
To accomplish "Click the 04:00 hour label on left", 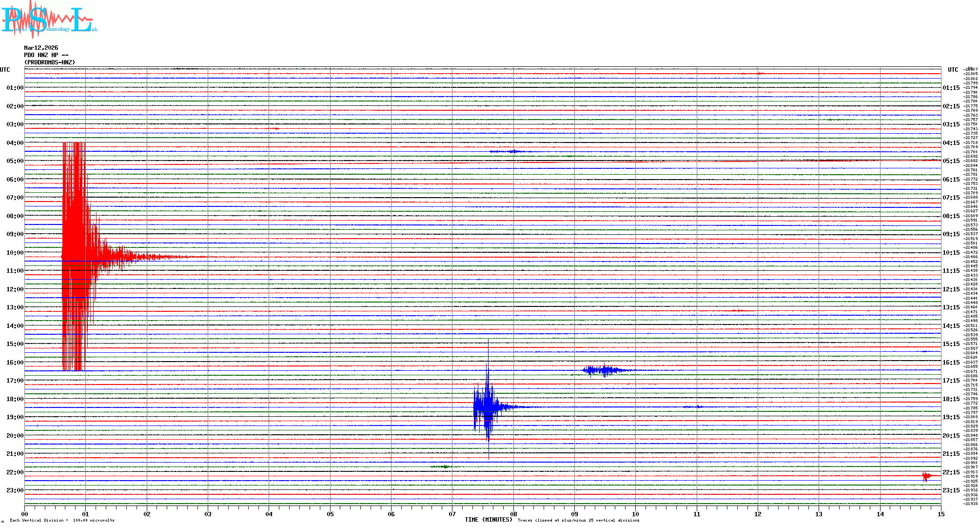I will [x=15, y=143].
